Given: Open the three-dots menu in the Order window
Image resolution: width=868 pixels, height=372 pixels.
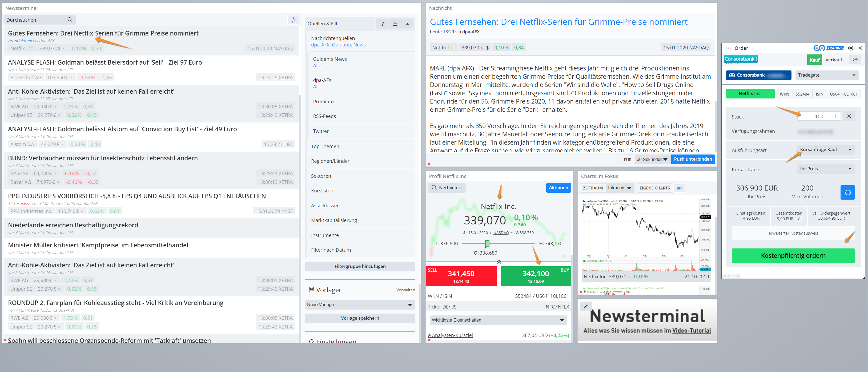Looking at the screenshot, I should click(x=728, y=48).
